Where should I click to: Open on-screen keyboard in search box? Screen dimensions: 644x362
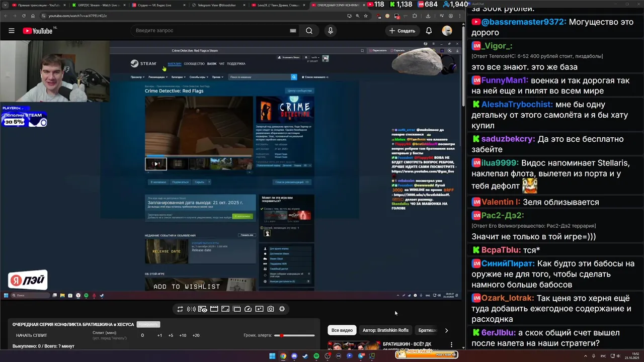(x=293, y=31)
